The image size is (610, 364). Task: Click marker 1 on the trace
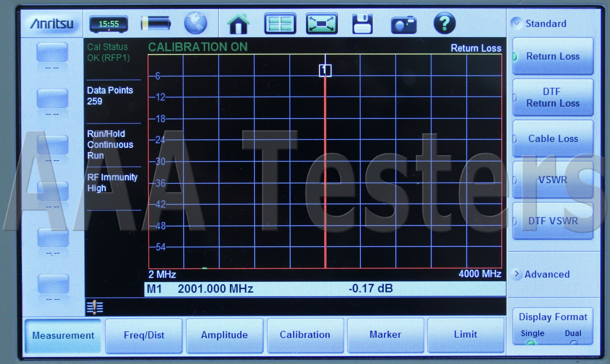click(x=325, y=71)
